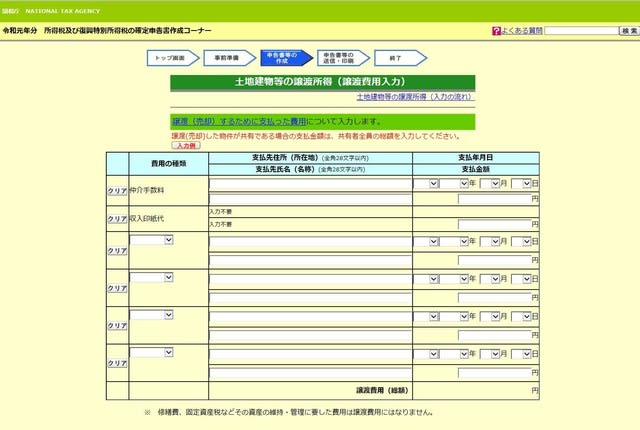Open expense type dropdown in sixth row

pos(151,352)
